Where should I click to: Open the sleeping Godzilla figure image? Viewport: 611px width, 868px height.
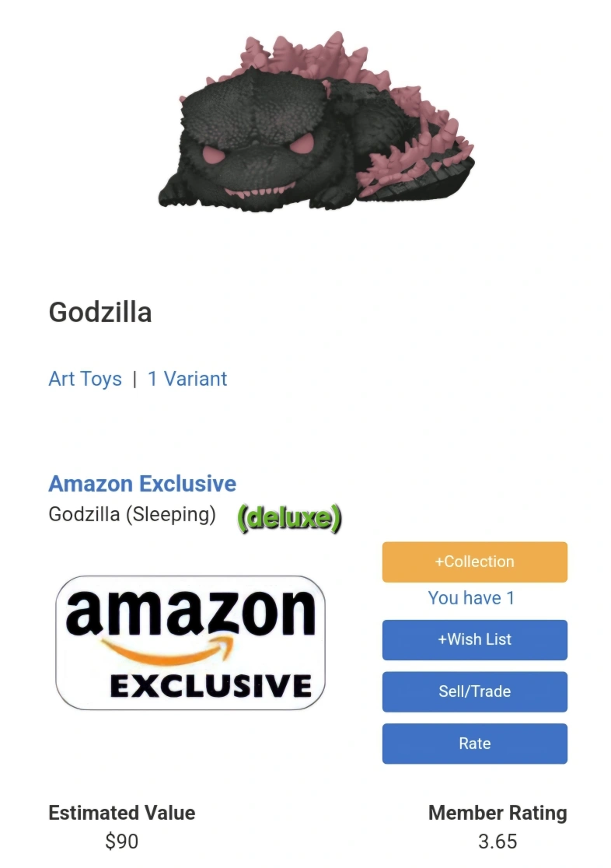[316, 121]
